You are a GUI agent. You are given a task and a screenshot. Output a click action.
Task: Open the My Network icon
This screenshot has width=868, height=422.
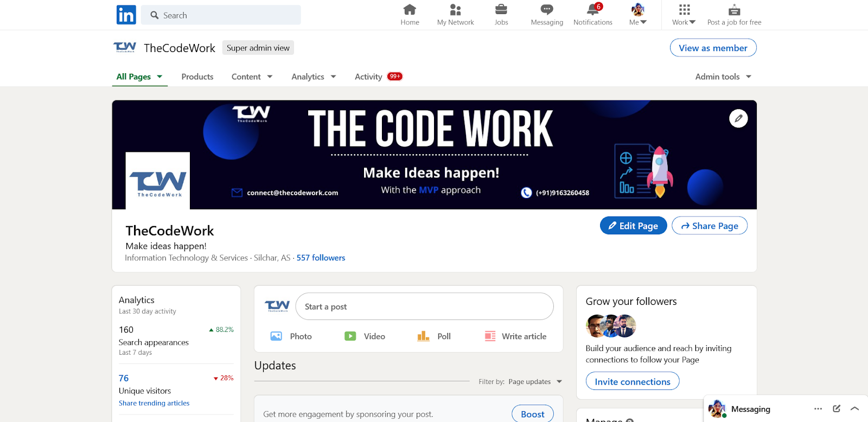455,10
